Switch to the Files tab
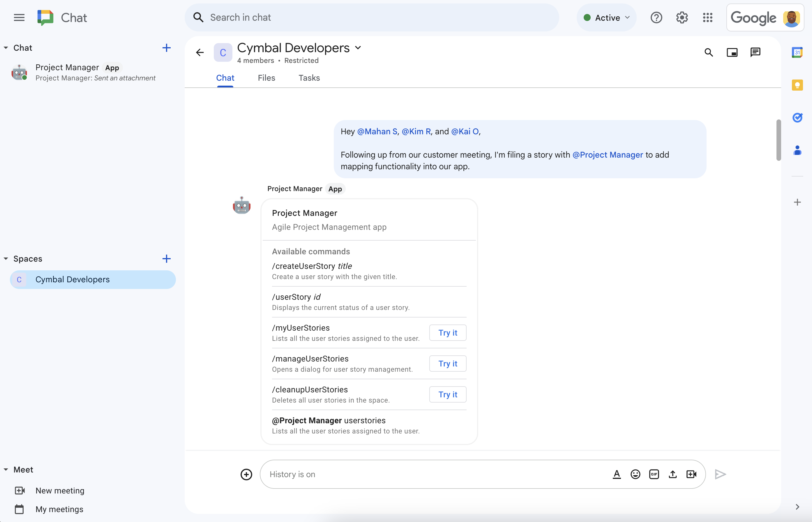 (266, 77)
